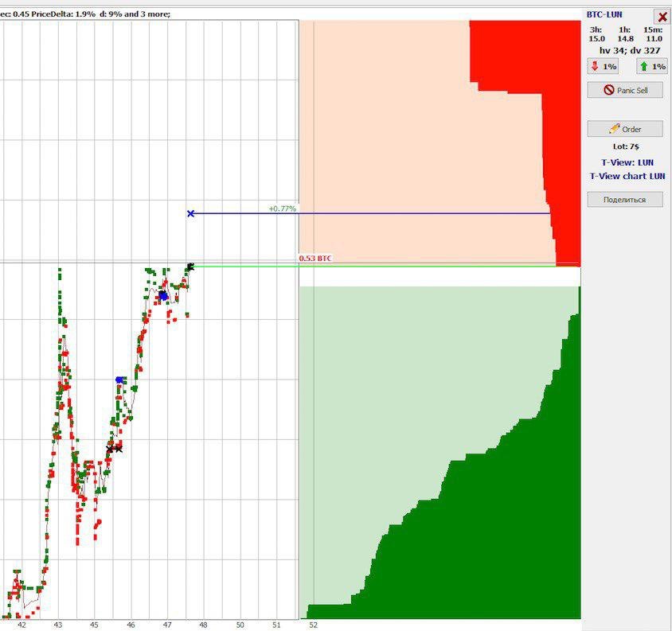Screen dimensions: 672x631
Task: Select the BTC-LUN pair title
Action: [604, 14]
